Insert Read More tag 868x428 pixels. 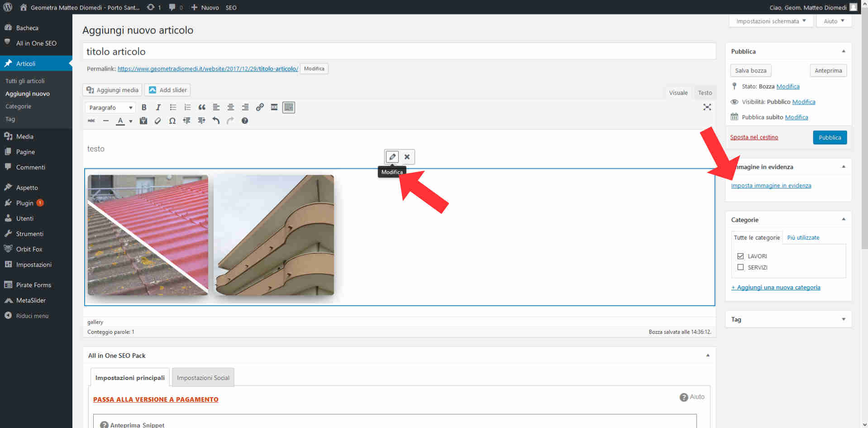coord(274,107)
